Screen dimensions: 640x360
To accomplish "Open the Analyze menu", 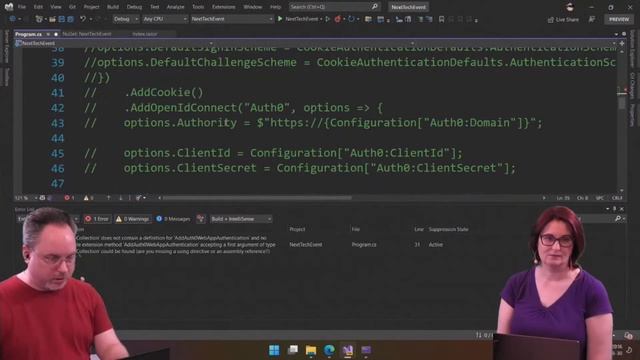I will click(x=176, y=7).
